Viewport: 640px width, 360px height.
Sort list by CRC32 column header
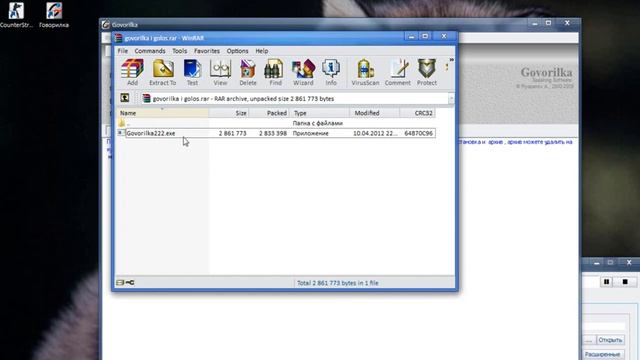point(418,113)
